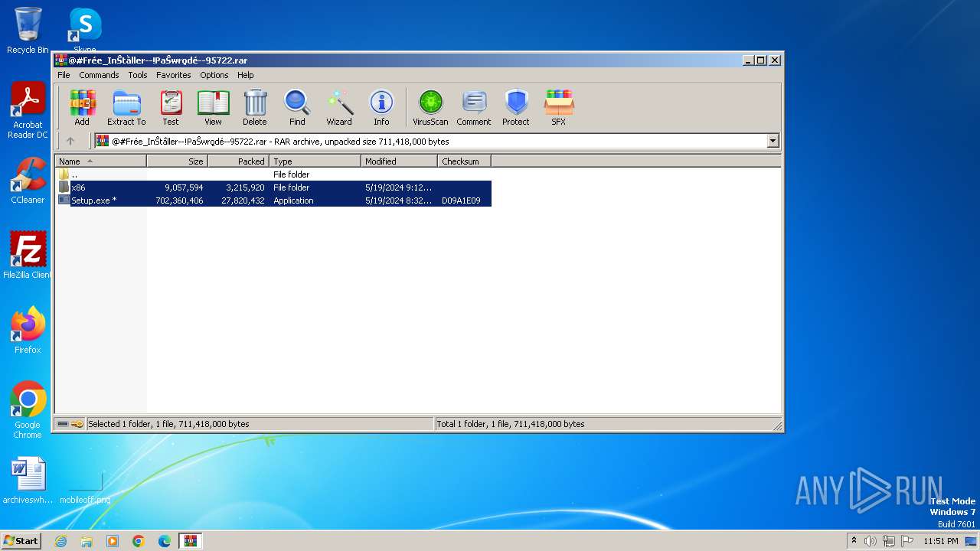Click the Action Center flag tray icon
The width and height of the screenshot is (980, 551).
(907, 541)
